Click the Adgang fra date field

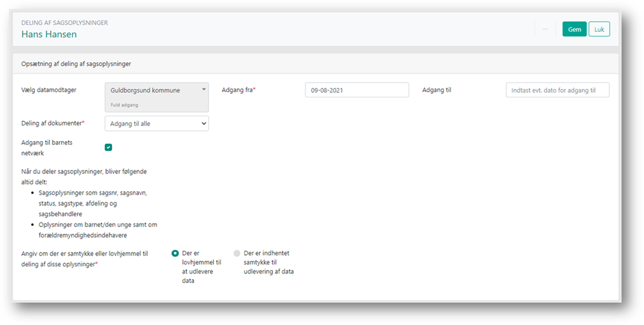(356, 90)
